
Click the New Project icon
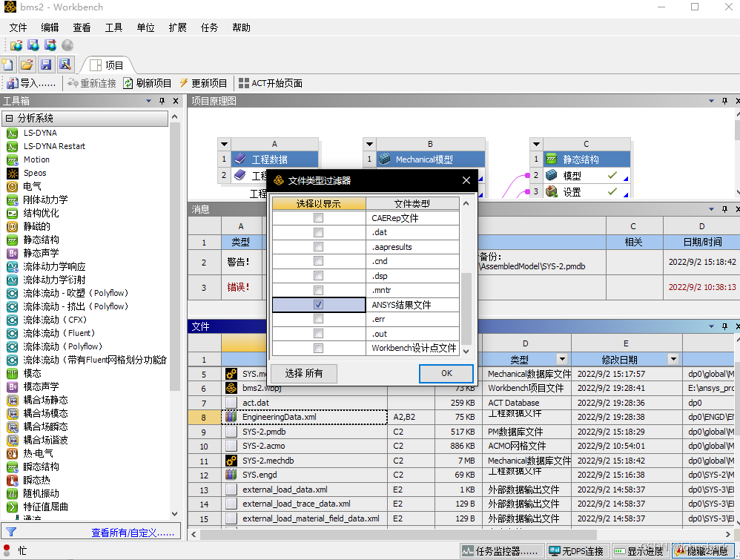8,65
